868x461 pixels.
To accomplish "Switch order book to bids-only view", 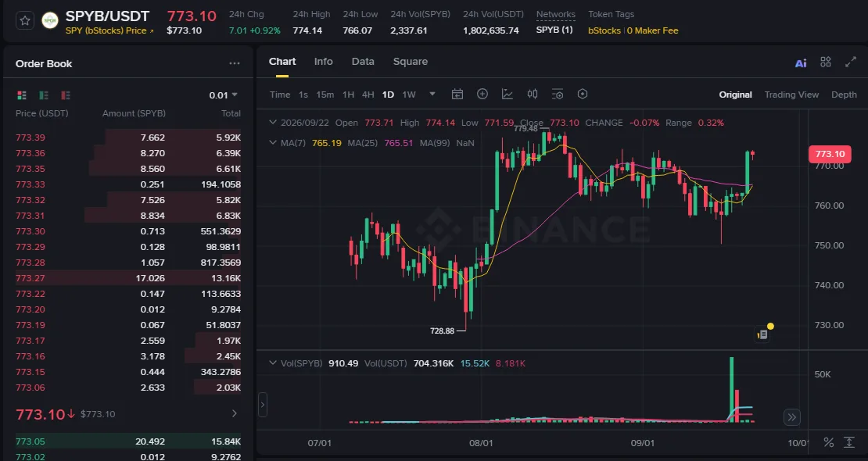I will (x=44, y=95).
